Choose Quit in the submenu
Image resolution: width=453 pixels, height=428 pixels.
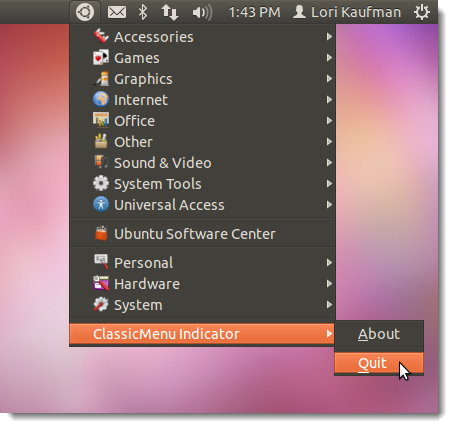(379, 363)
